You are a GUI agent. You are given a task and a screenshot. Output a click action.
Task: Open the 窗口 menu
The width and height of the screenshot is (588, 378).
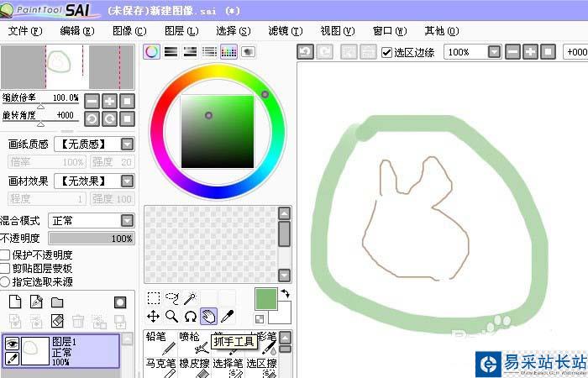tap(390, 31)
